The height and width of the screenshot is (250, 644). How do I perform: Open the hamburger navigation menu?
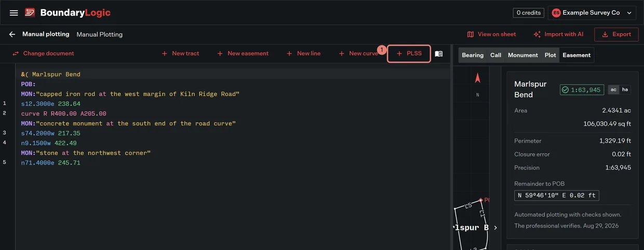[14, 13]
